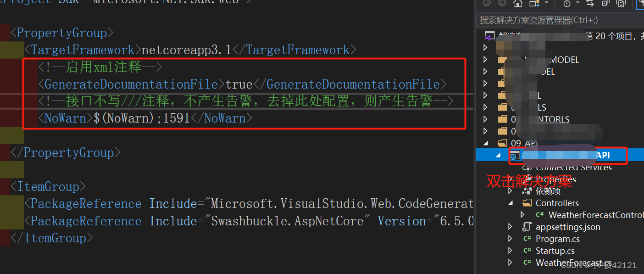The height and width of the screenshot is (274, 644).
Task: Open Startup.cs from Solution Explorer
Action: (555, 251)
